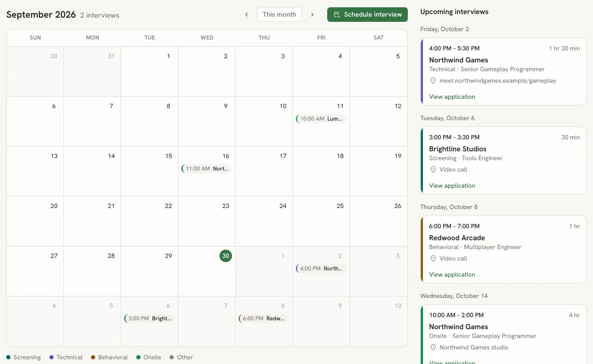Click the 2 interviews count label
The height and width of the screenshot is (364, 593).
[x=100, y=15]
